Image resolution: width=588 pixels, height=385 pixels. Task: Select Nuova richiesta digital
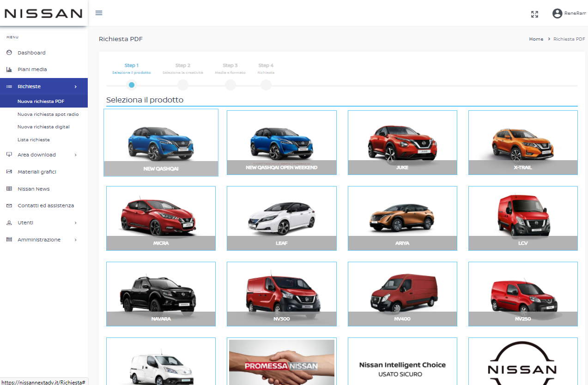tap(44, 126)
